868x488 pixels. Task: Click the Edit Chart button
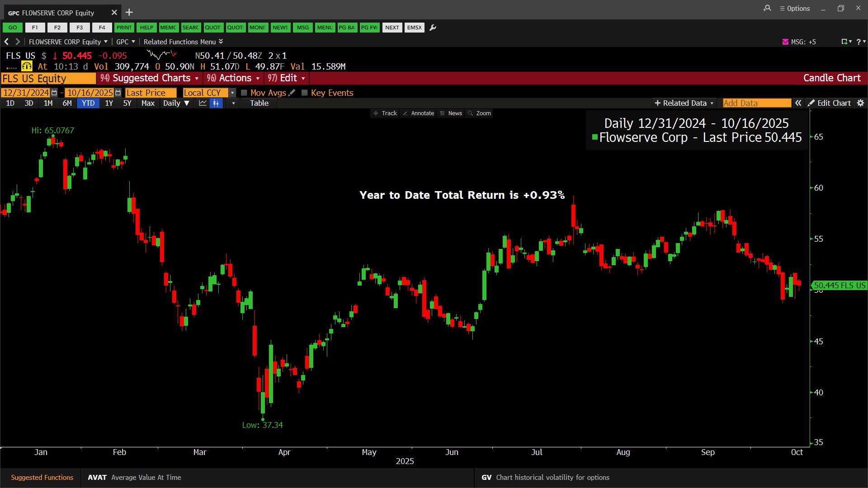(x=830, y=103)
